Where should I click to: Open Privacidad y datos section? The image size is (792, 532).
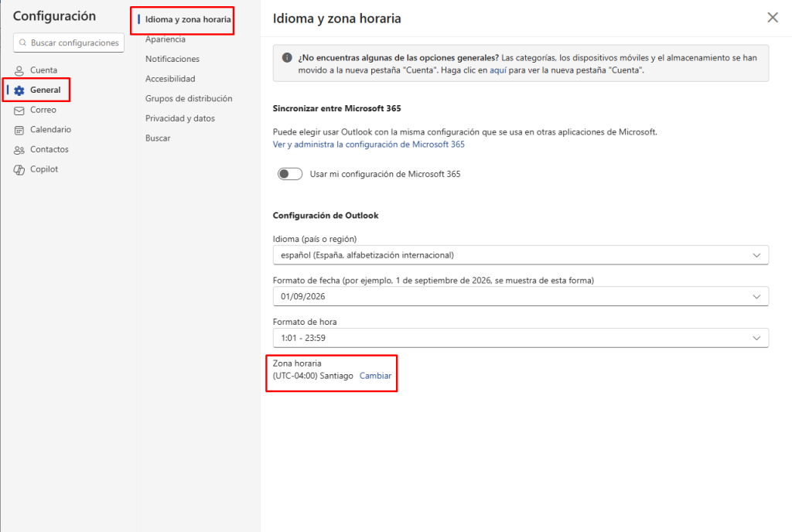[x=180, y=118]
